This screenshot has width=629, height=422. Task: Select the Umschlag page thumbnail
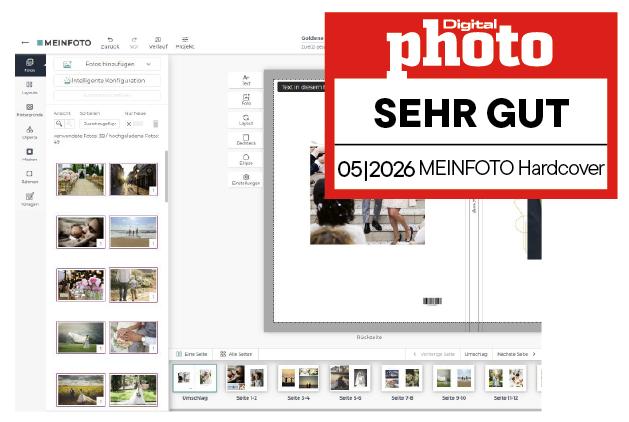point(195,378)
